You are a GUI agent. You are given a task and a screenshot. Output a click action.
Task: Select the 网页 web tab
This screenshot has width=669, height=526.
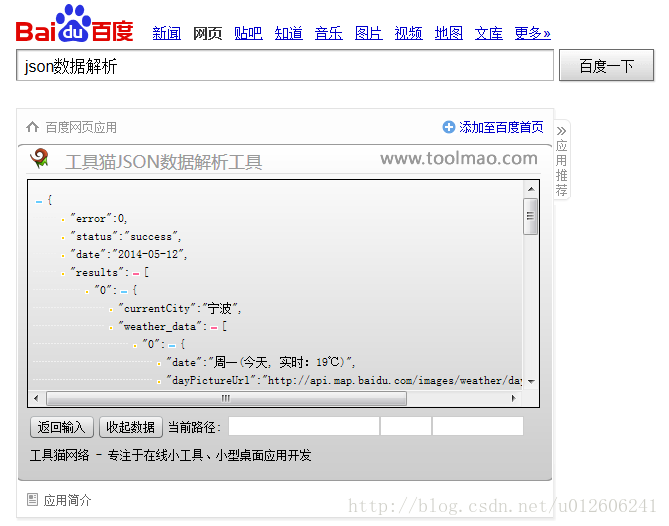tap(207, 33)
